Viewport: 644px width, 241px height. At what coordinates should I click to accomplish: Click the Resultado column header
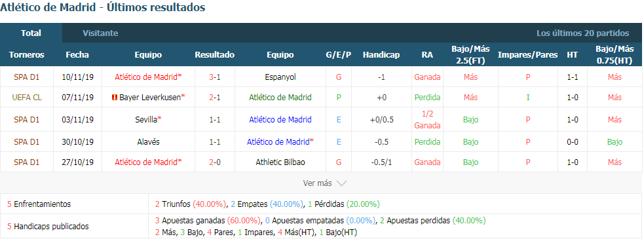tap(215, 54)
